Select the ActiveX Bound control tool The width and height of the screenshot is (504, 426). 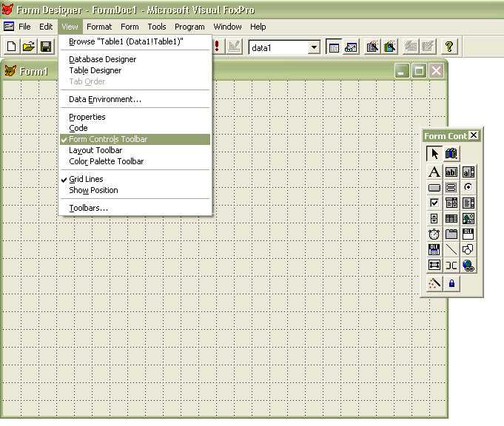tap(434, 249)
